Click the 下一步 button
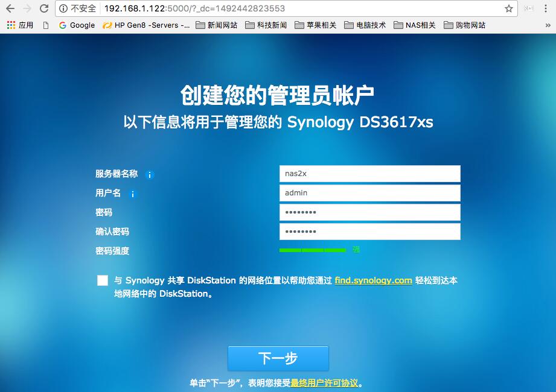Image resolution: width=556 pixels, height=392 pixels. (x=278, y=358)
